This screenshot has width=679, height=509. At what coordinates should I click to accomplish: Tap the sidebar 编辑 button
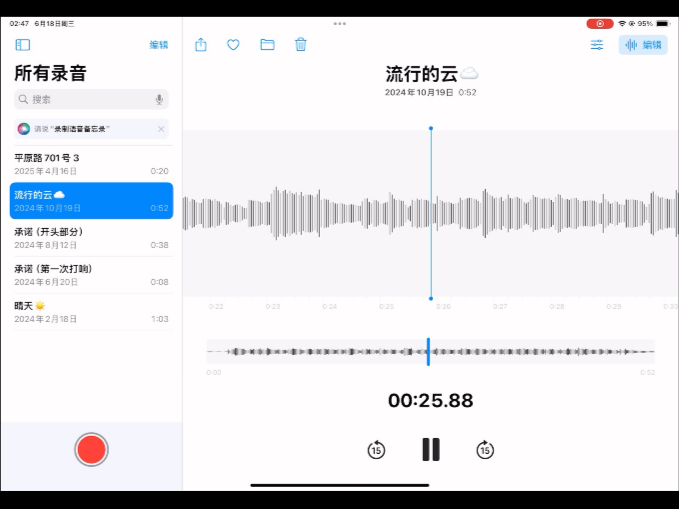pos(158,45)
